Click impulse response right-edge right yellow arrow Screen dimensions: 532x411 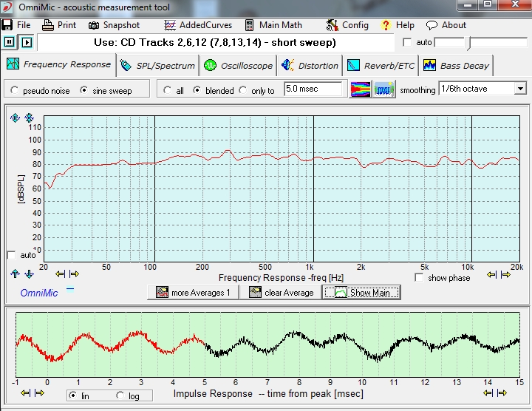pos(502,393)
